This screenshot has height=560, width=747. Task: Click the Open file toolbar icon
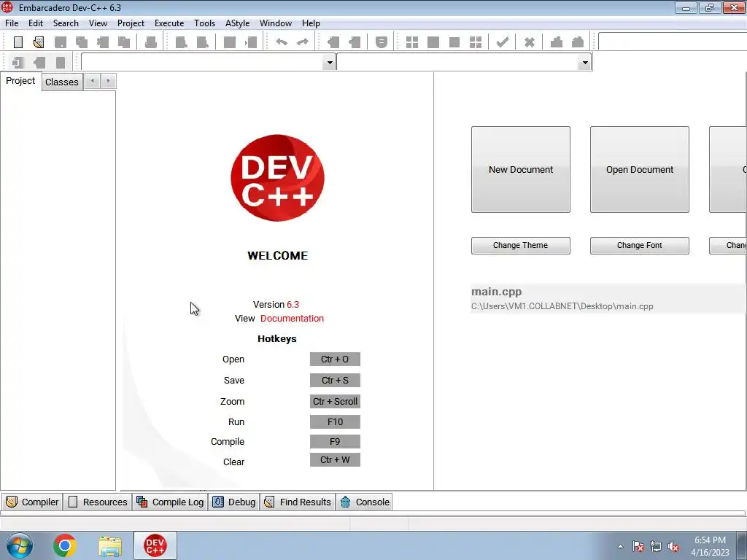(x=39, y=42)
